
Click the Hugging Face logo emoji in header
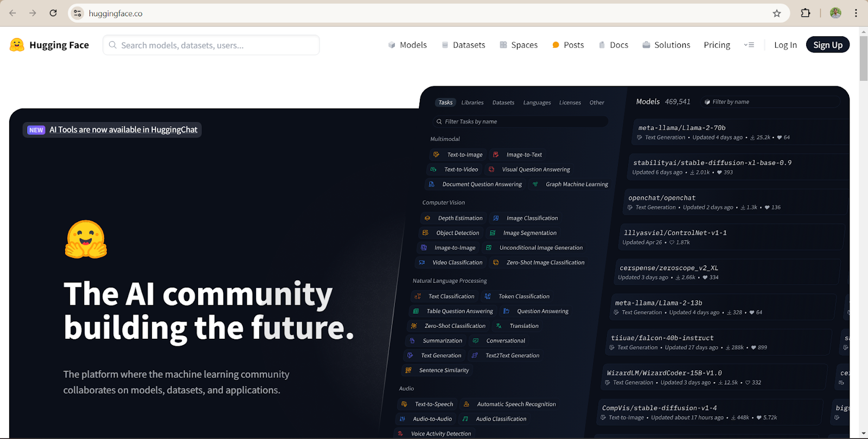[17, 45]
